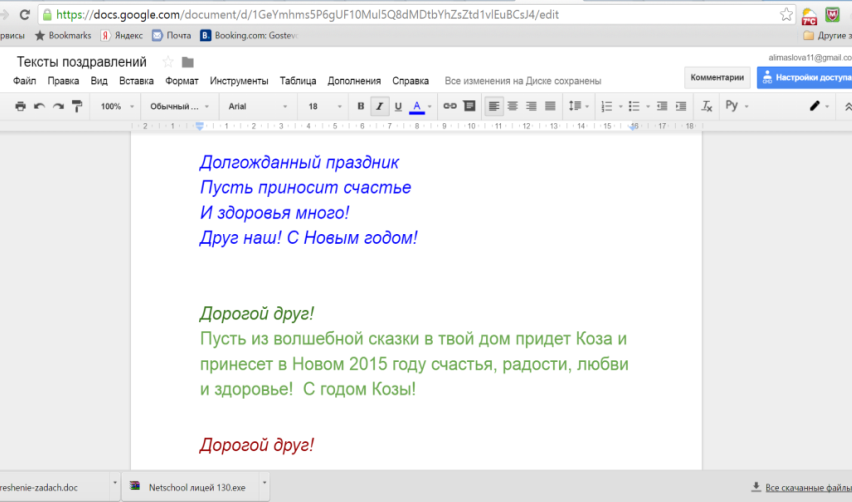Screen dimensions: 852x502
Task: Insert a link using chain icon
Action: click(449, 106)
